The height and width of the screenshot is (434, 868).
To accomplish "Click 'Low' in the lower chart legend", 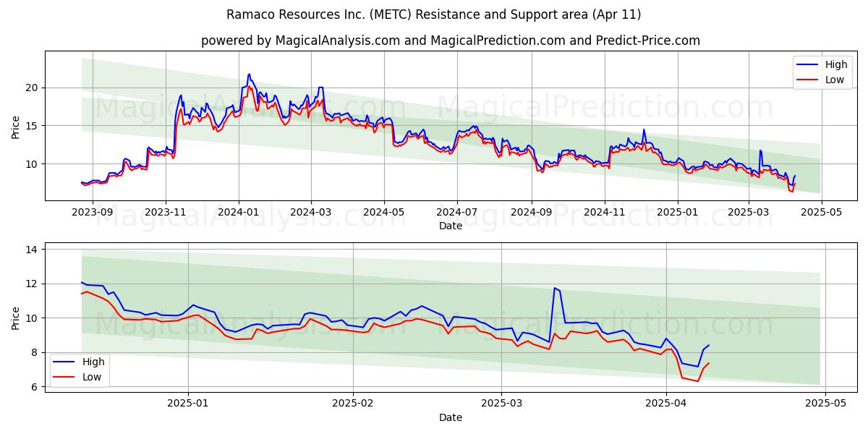I will pyautogui.click(x=91, y=377).
